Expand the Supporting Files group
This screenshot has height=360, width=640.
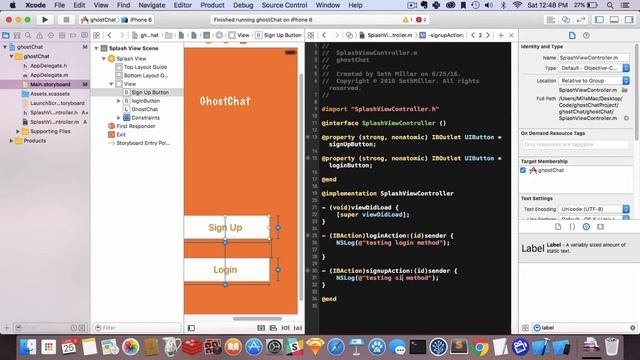pyautogui.click(x=18, y=131)
